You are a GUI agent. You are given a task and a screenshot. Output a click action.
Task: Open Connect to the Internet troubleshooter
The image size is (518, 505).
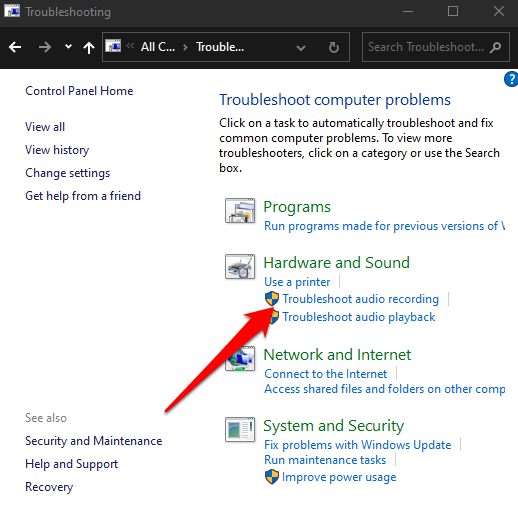click(326, 374)
